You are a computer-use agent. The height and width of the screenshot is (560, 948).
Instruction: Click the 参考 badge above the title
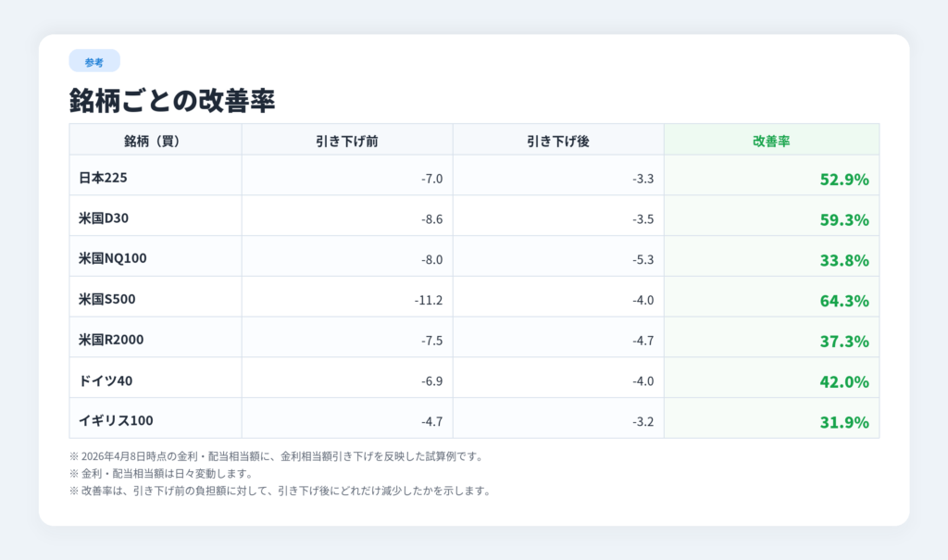[x=94, y=62]
